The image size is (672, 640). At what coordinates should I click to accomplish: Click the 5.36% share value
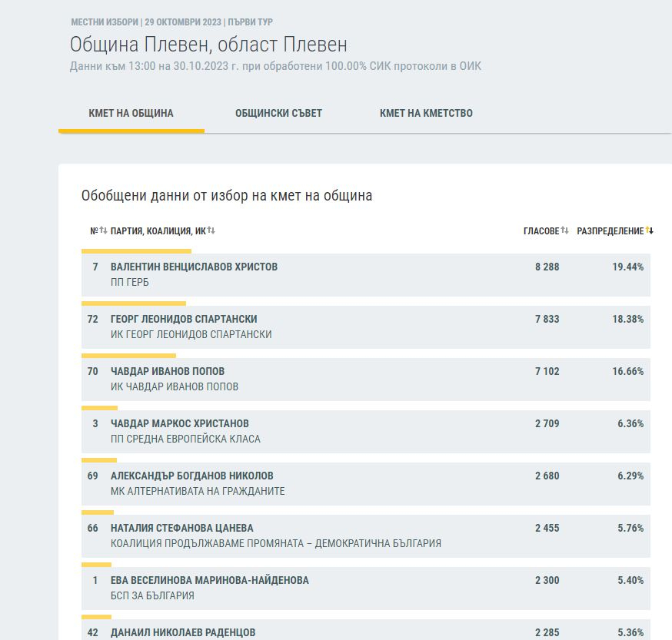click(630, 633)
